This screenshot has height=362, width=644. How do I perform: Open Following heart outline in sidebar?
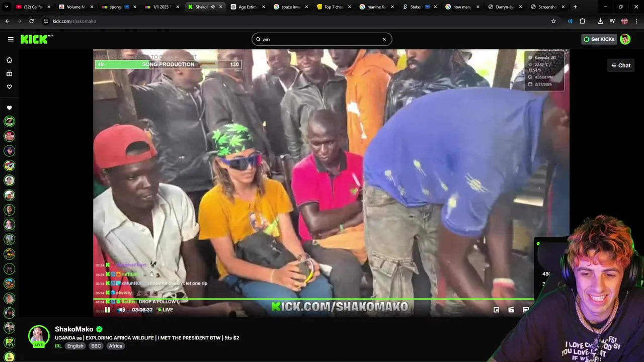click(x=9, y=86)
